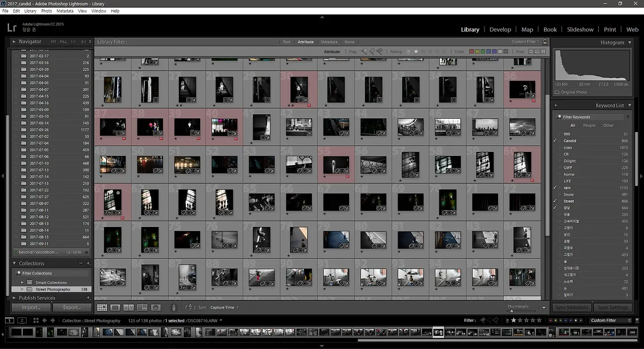Select main window display button 1

click(x=9, y=320)
